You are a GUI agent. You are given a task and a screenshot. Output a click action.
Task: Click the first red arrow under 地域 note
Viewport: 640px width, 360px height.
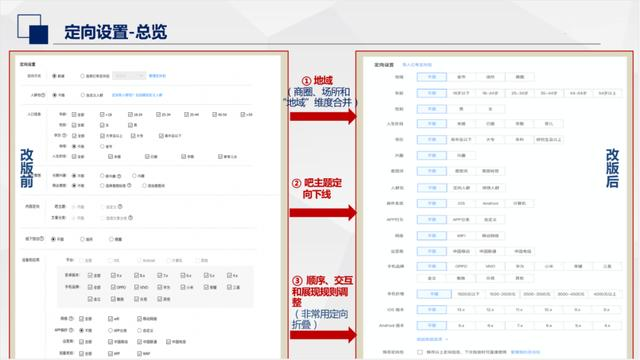(323, 116)
